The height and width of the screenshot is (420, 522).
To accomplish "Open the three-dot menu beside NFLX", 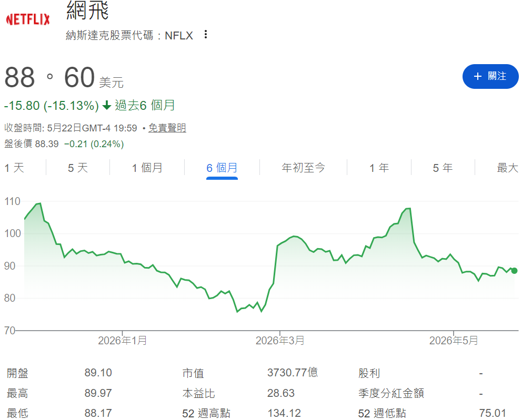I will click(206, 34).
